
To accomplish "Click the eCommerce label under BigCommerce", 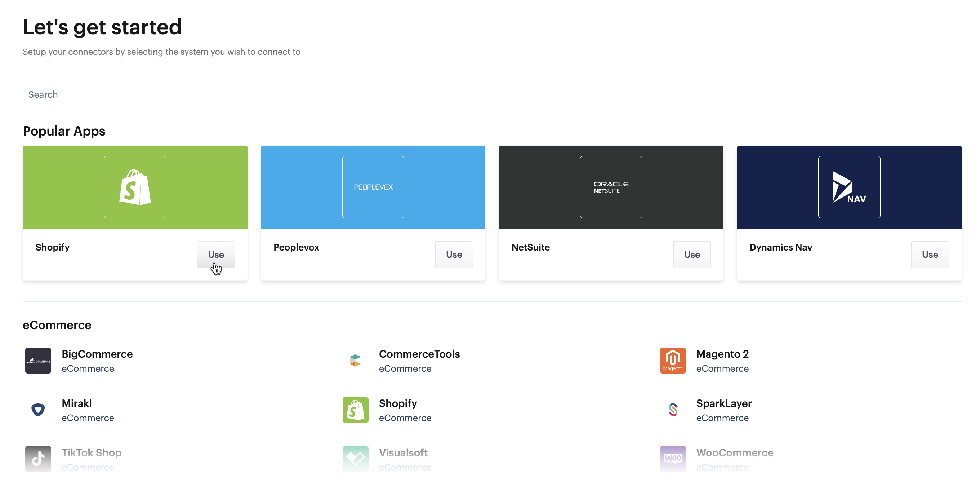I will [88, 368].
